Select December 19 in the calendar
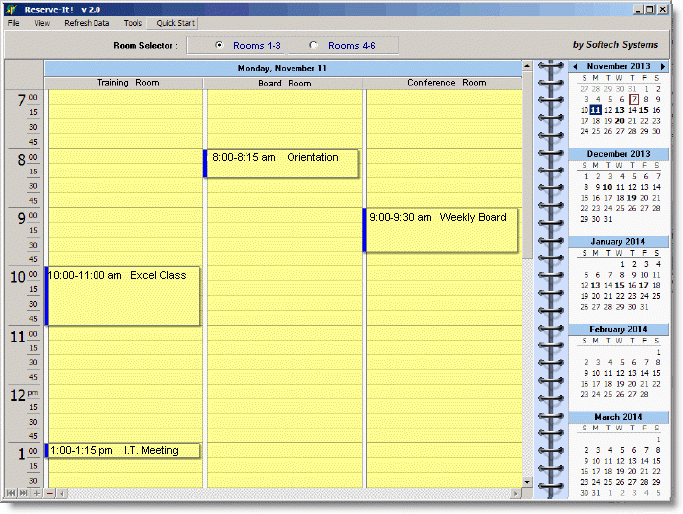Image resolution: width=683 pixels, height=514 pixels. pos(632,198)
